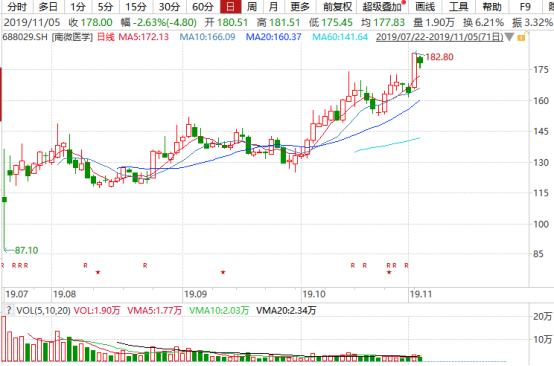Open the 更多 periods dropdown
This screenshot has width=554, height=366.
(x=300, y=7)
